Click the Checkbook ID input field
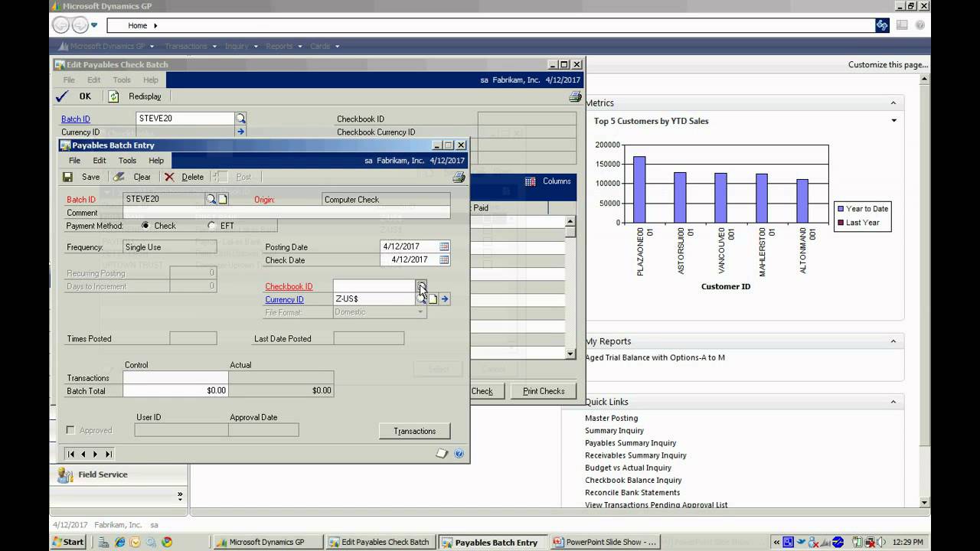Image resolution: width=980 pixels, height=551 pixels. (x=374, y=286)
